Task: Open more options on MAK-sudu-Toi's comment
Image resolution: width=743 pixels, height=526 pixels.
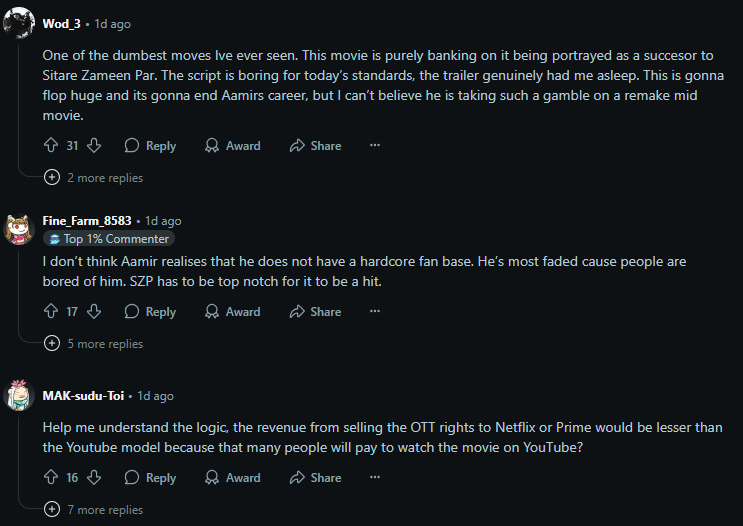Action: 375,478
